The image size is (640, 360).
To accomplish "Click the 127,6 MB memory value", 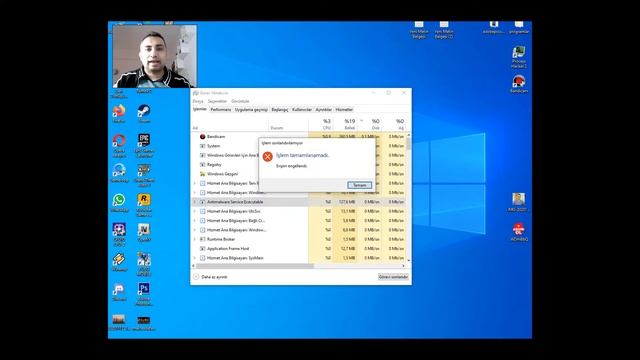I will [x=347, y=202].
